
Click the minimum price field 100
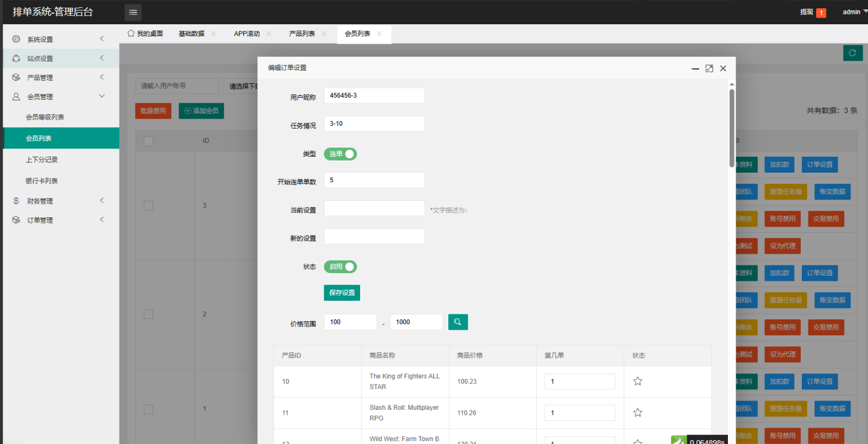click(350, 322)
